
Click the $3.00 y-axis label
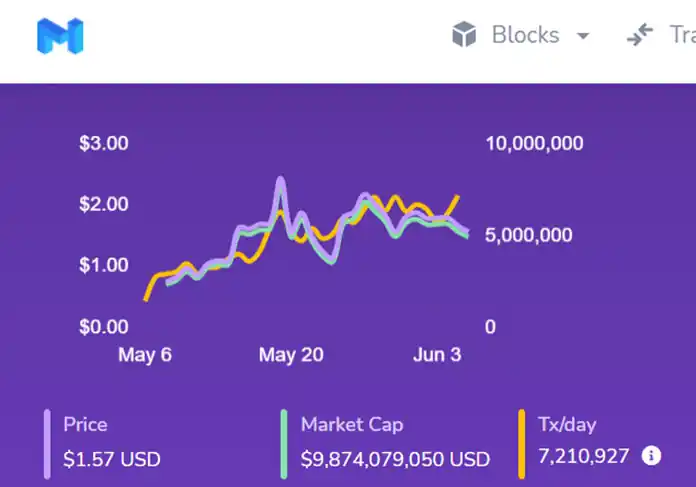pyautogui.click(x=104, y=143)
